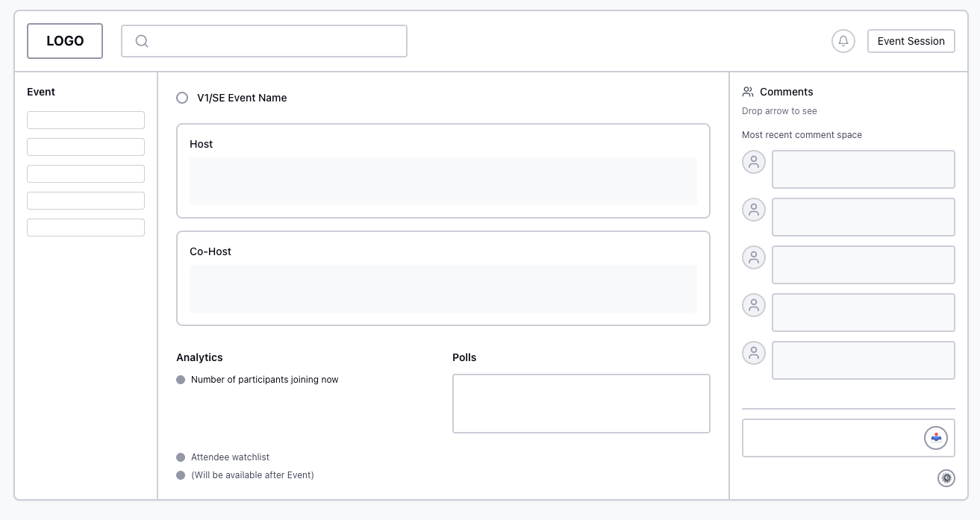Click the third commenter's avatar icon
The width and height of the screenshot is (980, 520).
tap(754, 257)
